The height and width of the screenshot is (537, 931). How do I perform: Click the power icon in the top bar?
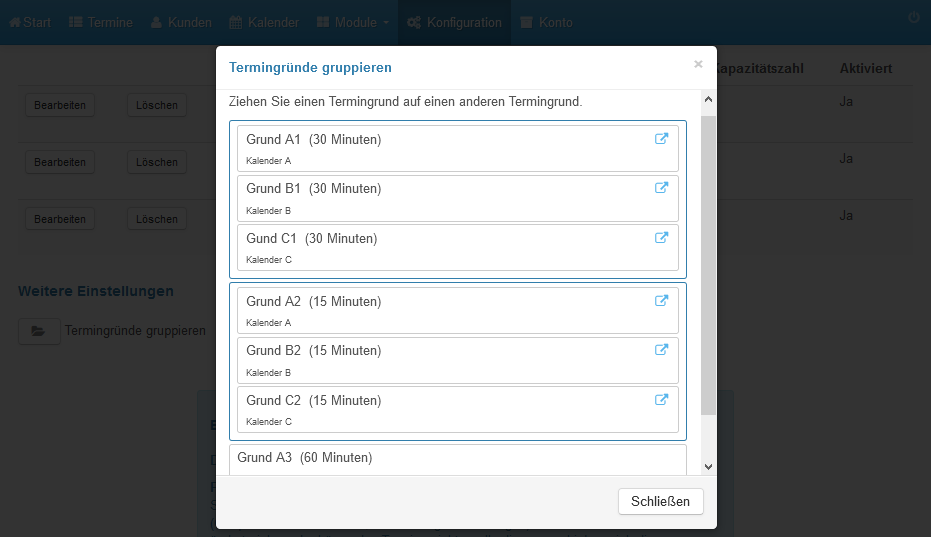click(914, 18)
